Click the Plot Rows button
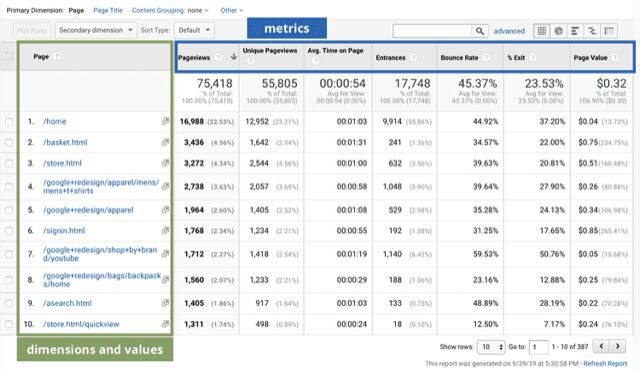The image size is (640, 370). [32, 30]
